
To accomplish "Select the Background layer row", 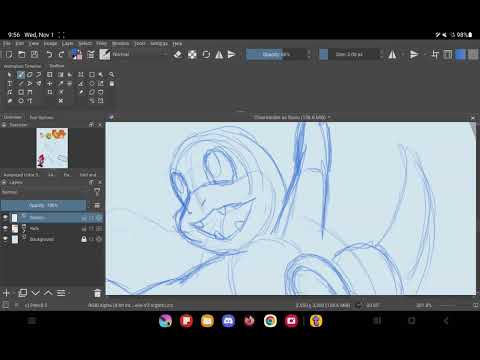I will pos(52,239).
